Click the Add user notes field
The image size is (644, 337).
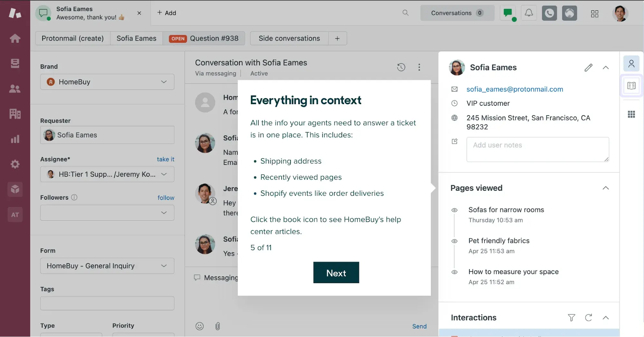(537, 149)
